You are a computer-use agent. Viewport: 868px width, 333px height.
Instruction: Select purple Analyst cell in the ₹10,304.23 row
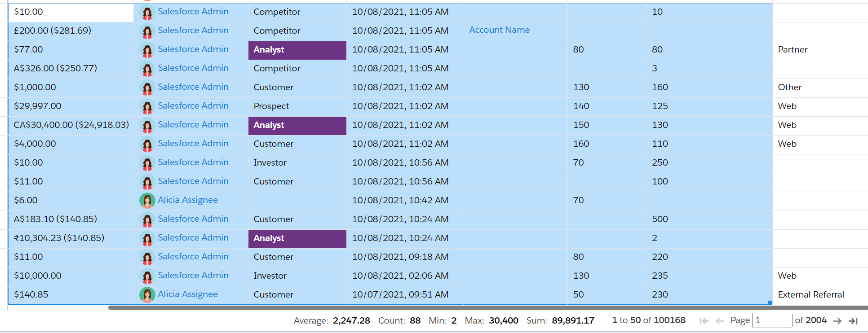click(x=297, y=238)
